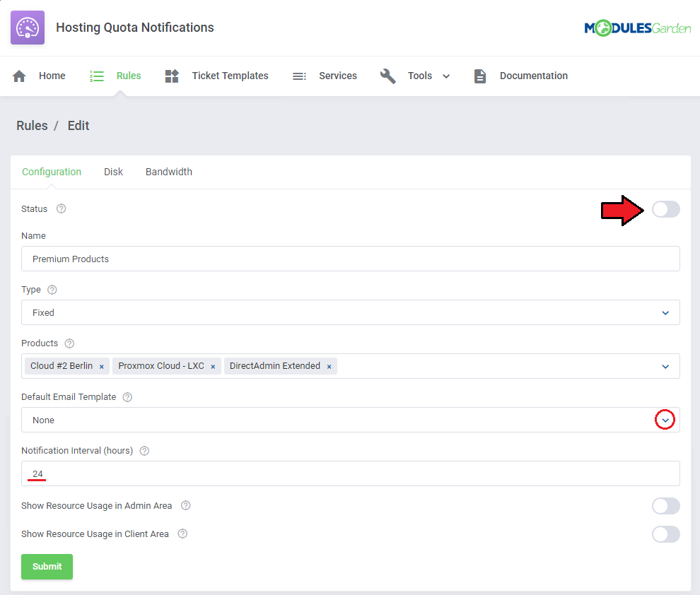The height and width of the screenshot is (595, 700).
Task: Toggle Show Resource Usage in Client Area
Action: (x=665, y=534)
